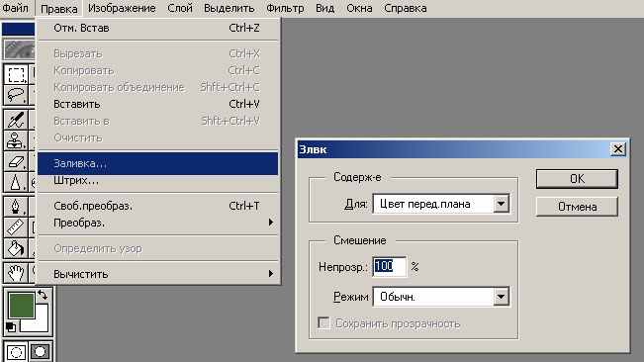Select the Rectangular Marquee tool
Screen dimensions: 644x362
pos(16,74)
